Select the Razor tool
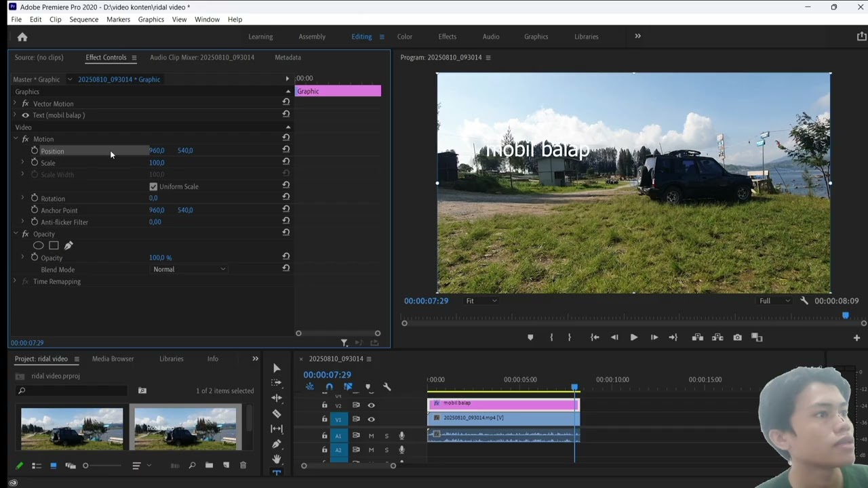868x488 pixels. 277,413
